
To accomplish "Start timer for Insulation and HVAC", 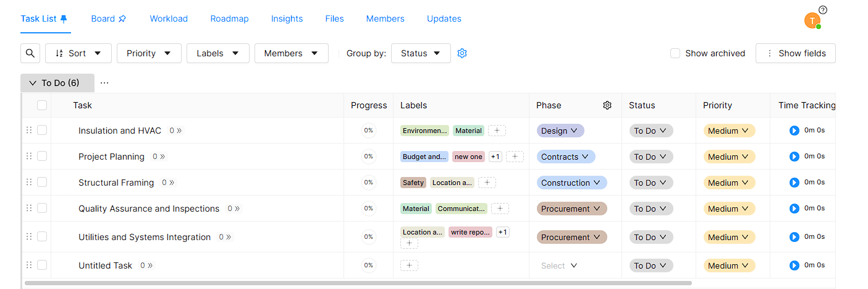I will (x=794, y=131).
